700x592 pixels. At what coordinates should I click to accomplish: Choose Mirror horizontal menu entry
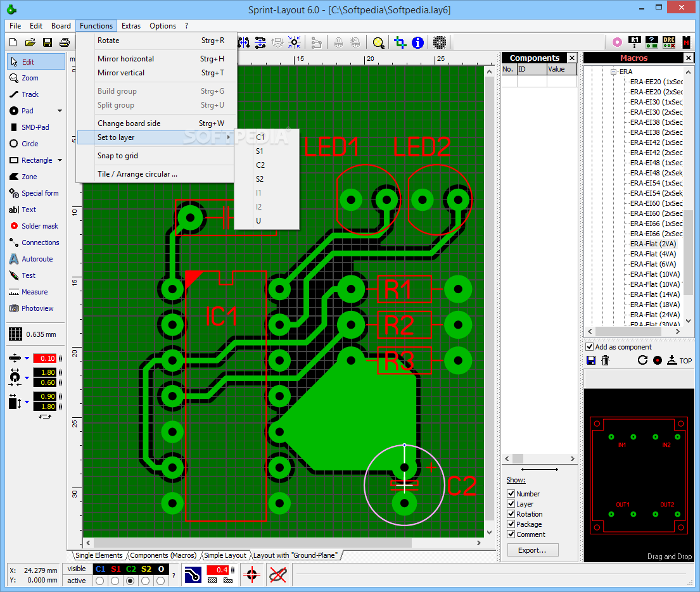pyautogui.click(x=156, y=59)
